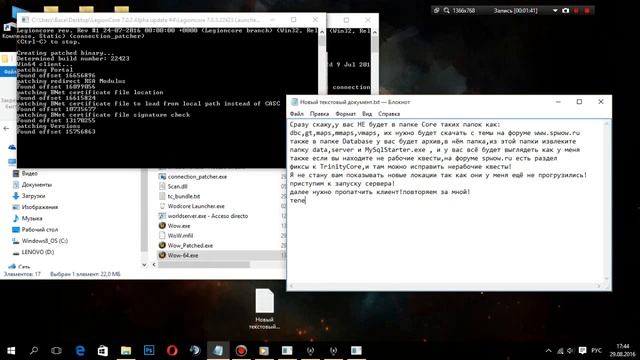Open Task View on the taskbar
This screenshot has width=640, height=360.
tap(56, 351)
